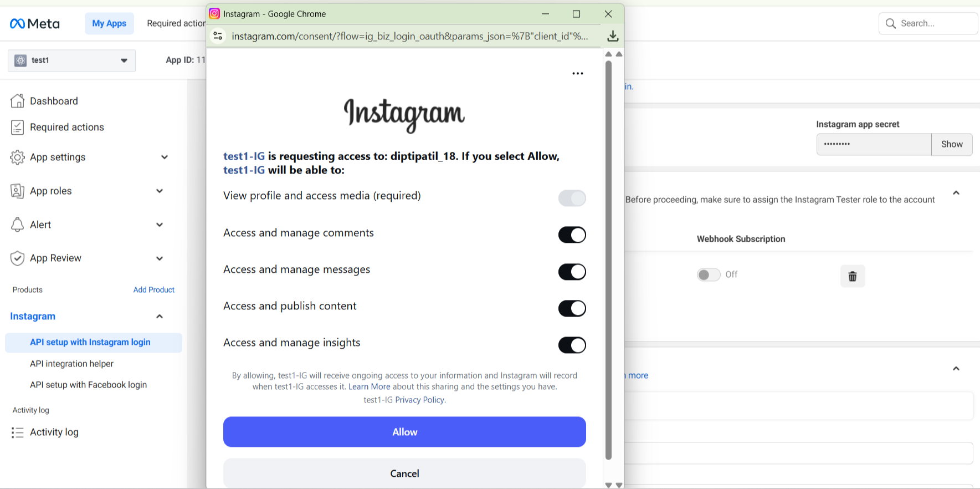
Task: Disable Access and manage messages toggle
Action: (x=572, y=272)
